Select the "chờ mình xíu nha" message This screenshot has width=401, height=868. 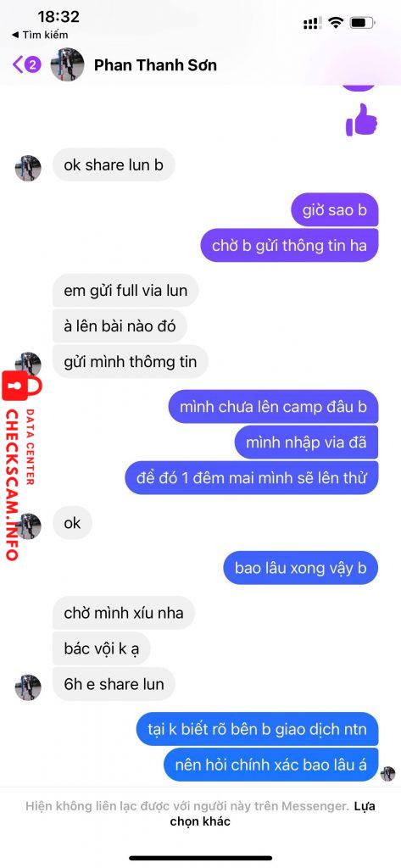click(x=124, y=613)
